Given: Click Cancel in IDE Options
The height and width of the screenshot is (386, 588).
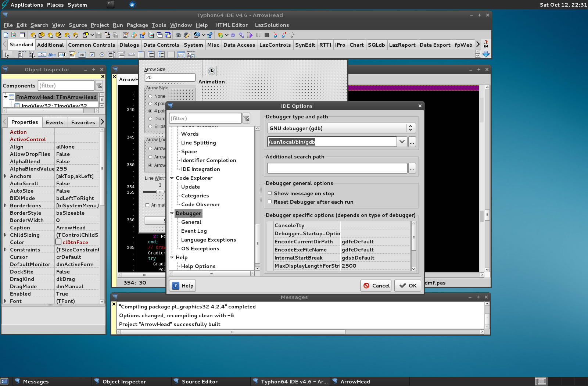Looking at the screenshot, I should (376, 286).
